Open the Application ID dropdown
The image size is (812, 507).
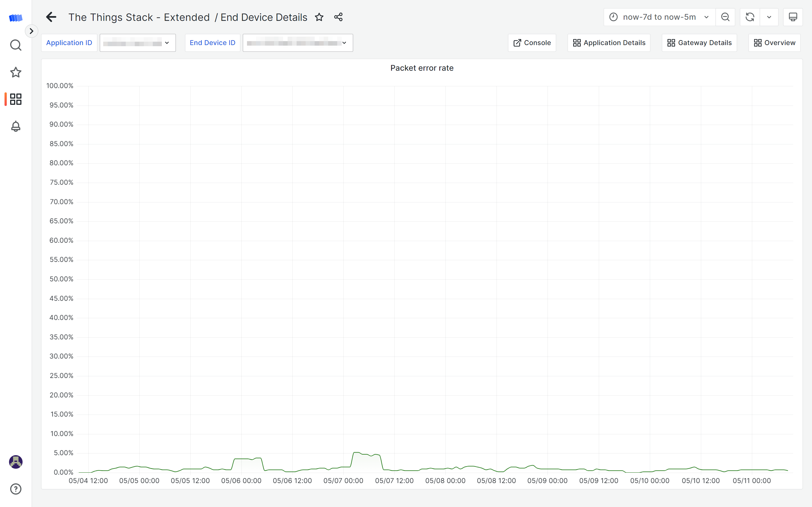click(138, 43)
